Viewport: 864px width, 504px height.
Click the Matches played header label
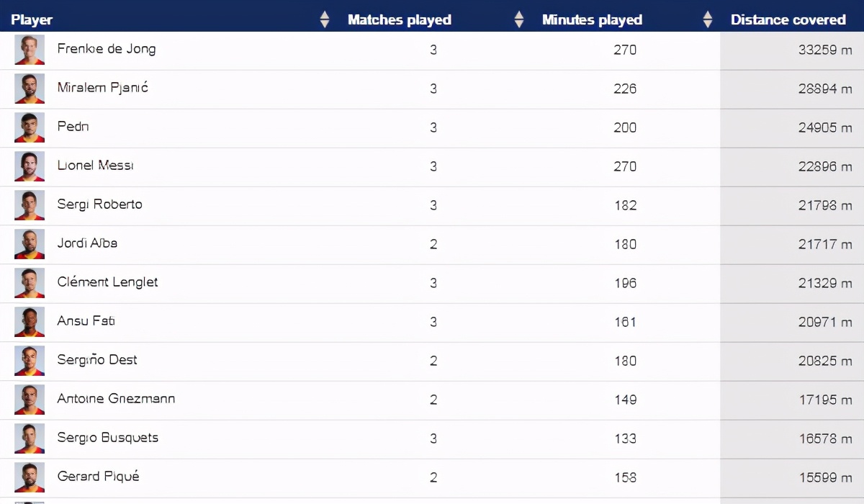[x=400, y=20]
